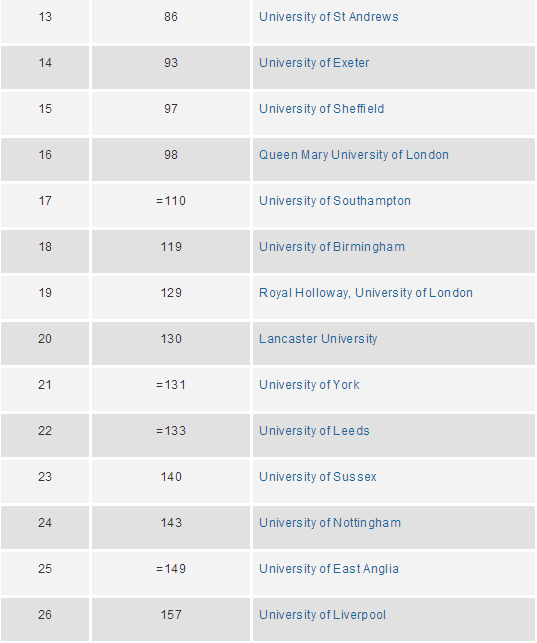The width and height of the screenshot is (537, 643).
Task: Select the University of Leeds link
Action: click(314, 430)
